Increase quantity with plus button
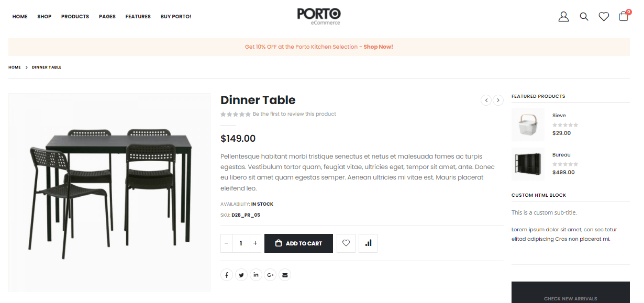Viewport: 644px width, 303px height. (255, 243)
